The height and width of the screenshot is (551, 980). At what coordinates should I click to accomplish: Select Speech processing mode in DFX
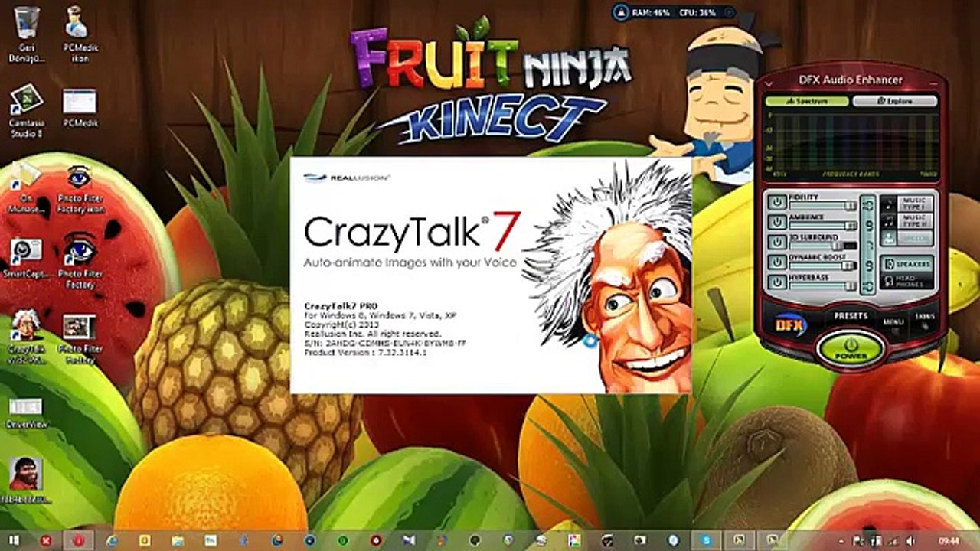(907, 238)
